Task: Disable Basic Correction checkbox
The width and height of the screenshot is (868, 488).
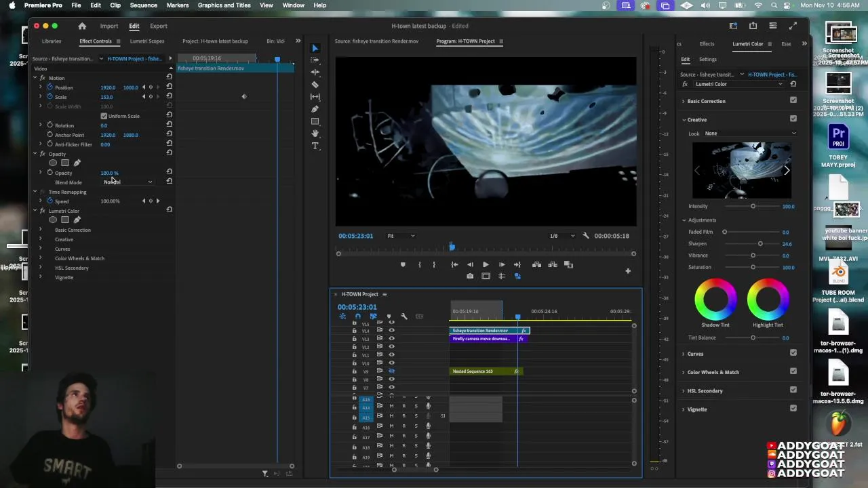Action: [x=793, y=100]
